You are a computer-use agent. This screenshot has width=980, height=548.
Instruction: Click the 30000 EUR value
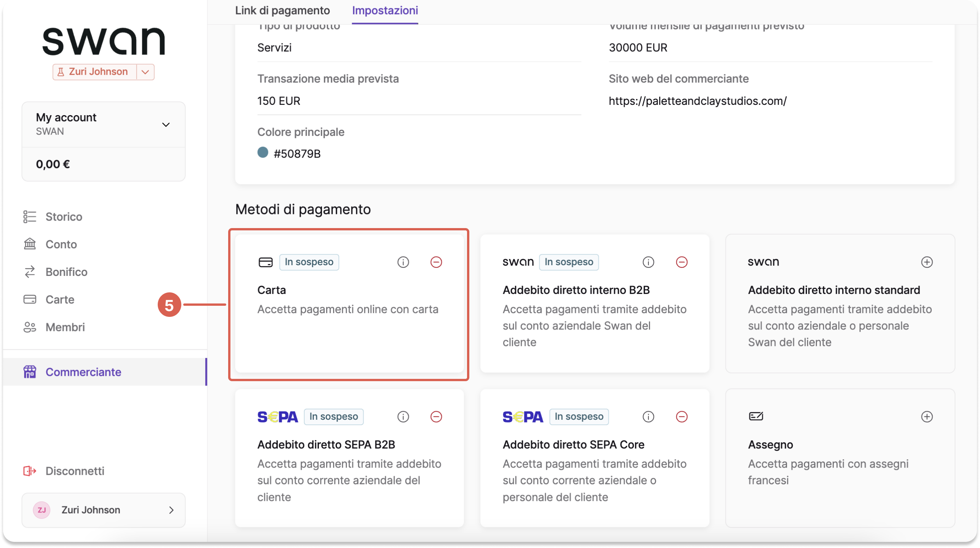coord(638,48)
